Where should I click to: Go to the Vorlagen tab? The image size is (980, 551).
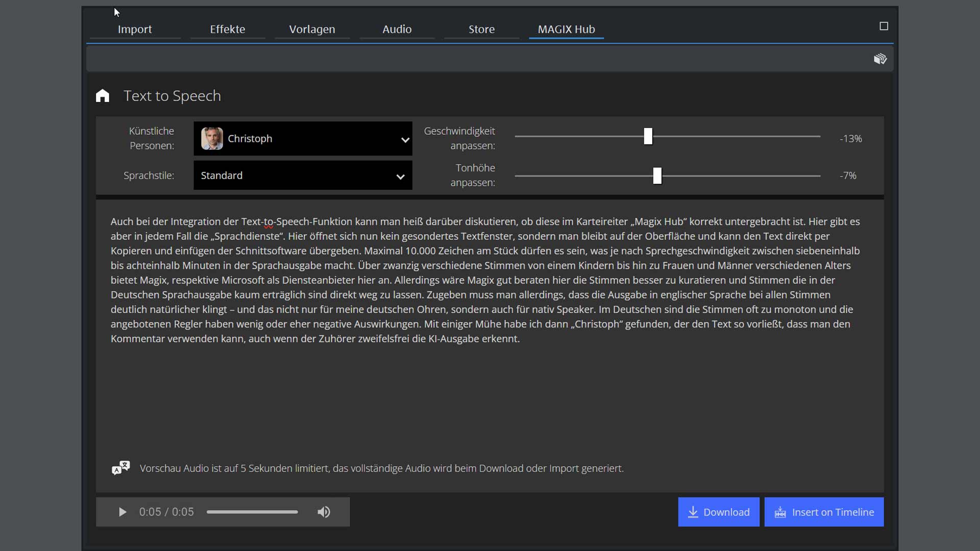[312, 29]
